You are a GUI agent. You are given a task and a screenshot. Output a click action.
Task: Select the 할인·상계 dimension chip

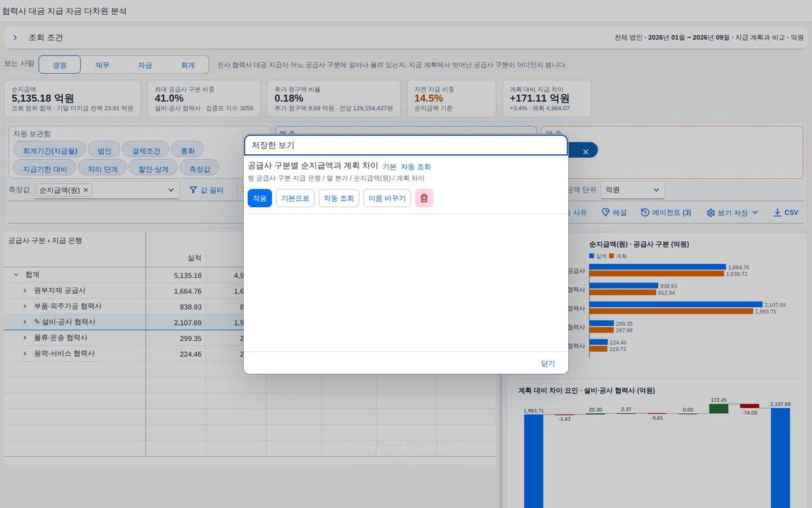click(153, 169)
